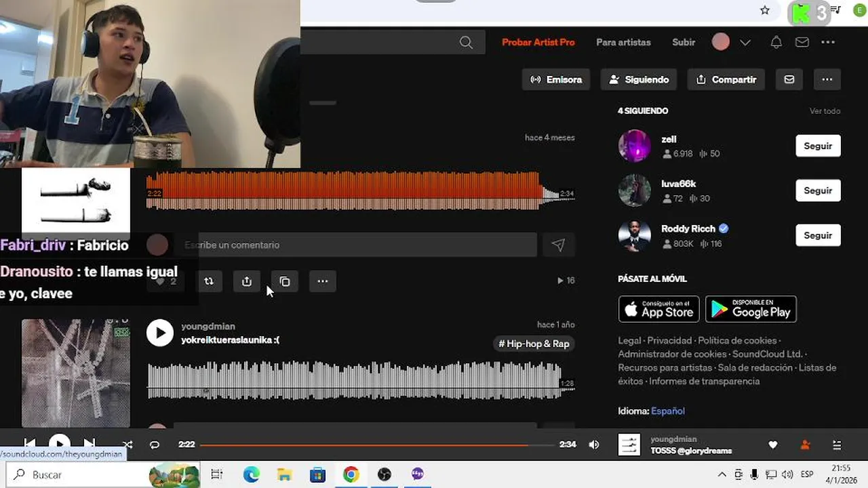The height and width of the screenshot is (488, 868).
Task: Open Recursos para artistas link
Action: coord(665,367)
